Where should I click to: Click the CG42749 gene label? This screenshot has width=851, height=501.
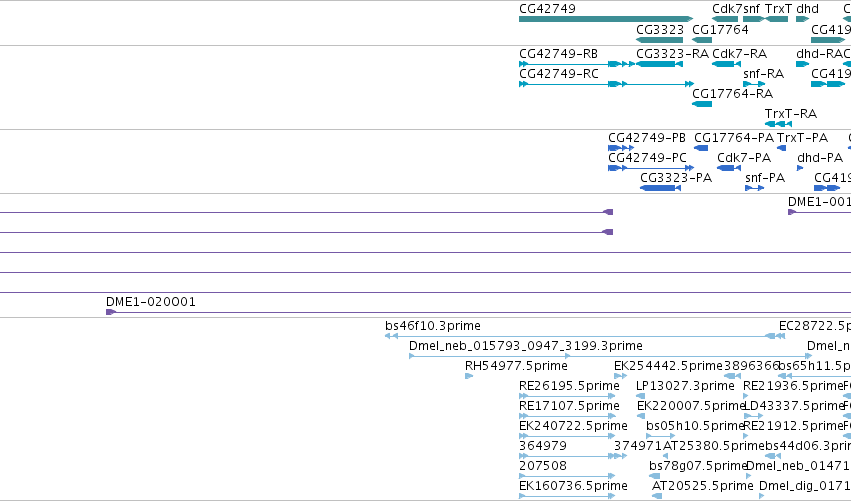coord(547,9)
